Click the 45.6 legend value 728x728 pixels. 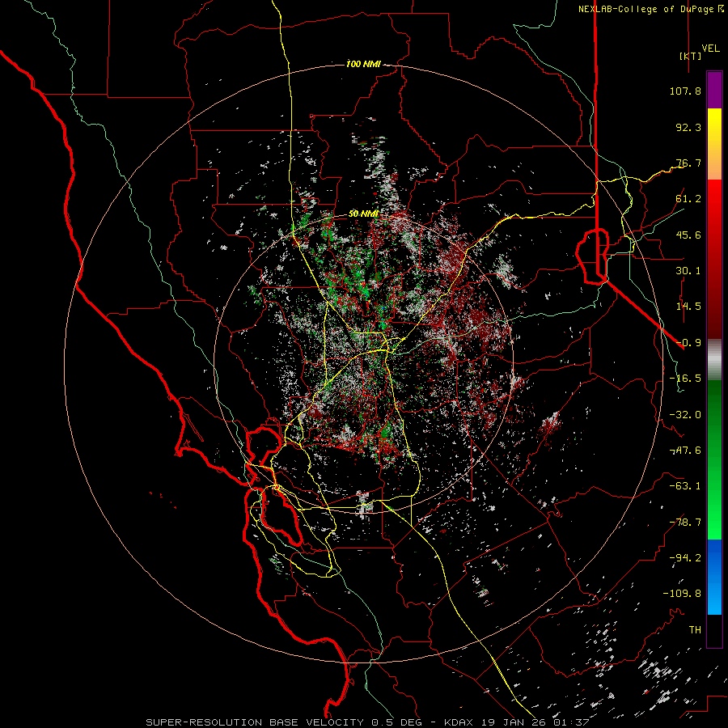click(688, 235)
